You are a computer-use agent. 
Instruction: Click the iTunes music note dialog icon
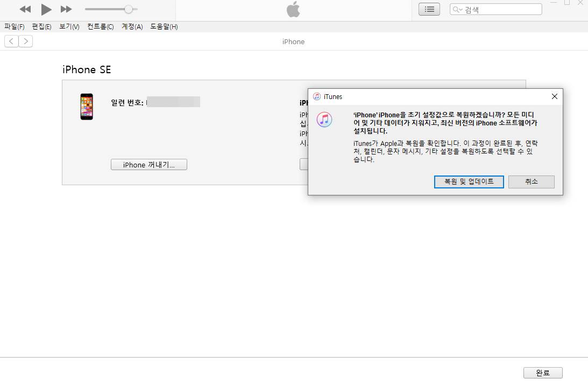(324, 120)
